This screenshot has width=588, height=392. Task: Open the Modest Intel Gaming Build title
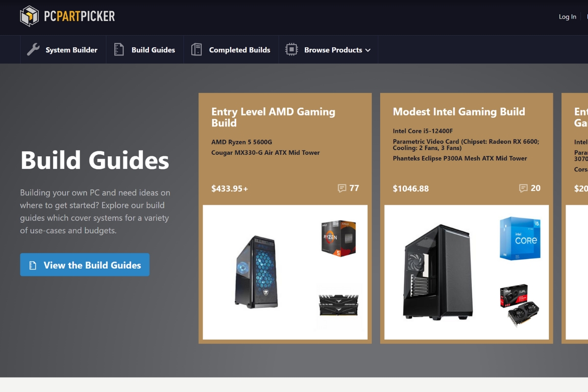(459, 112)
